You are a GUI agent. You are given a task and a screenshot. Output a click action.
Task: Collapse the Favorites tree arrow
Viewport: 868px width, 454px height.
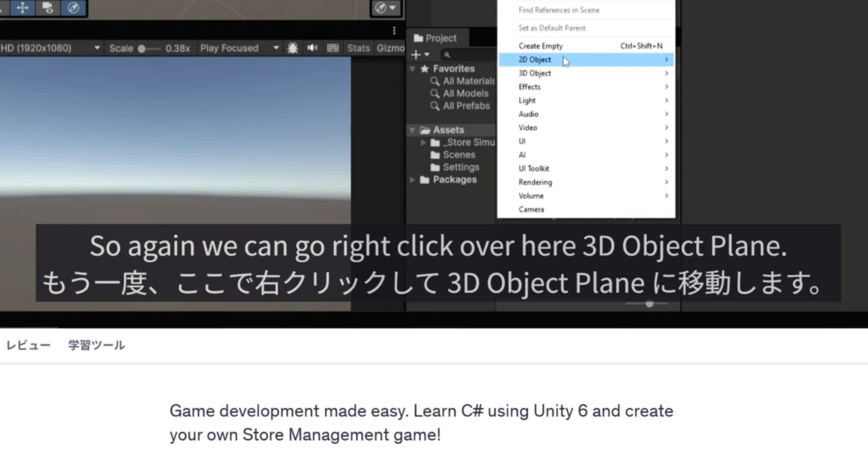tap(412, 69)
